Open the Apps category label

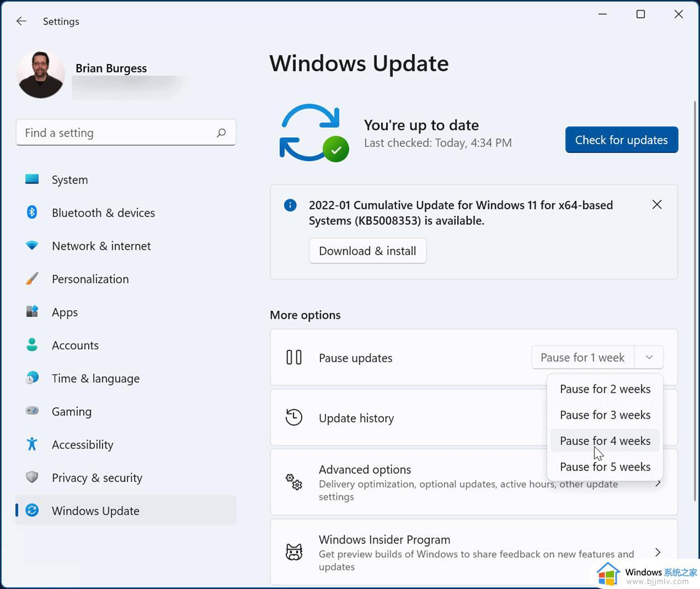[65, 312]
